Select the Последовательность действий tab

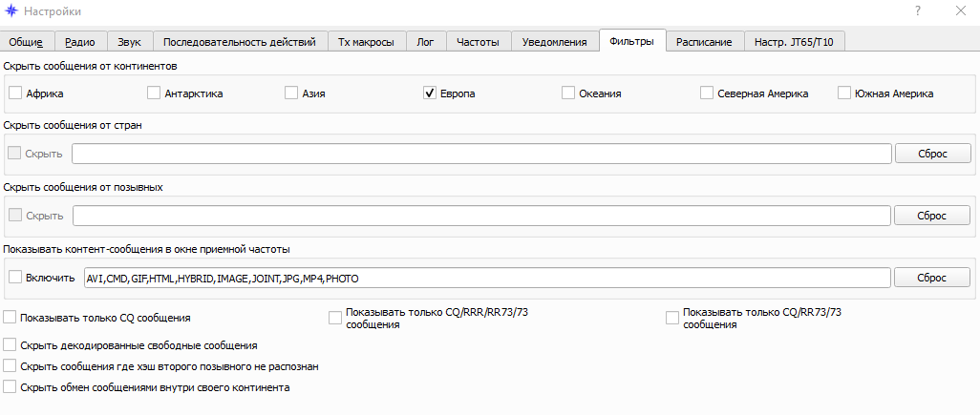[240, 42]
